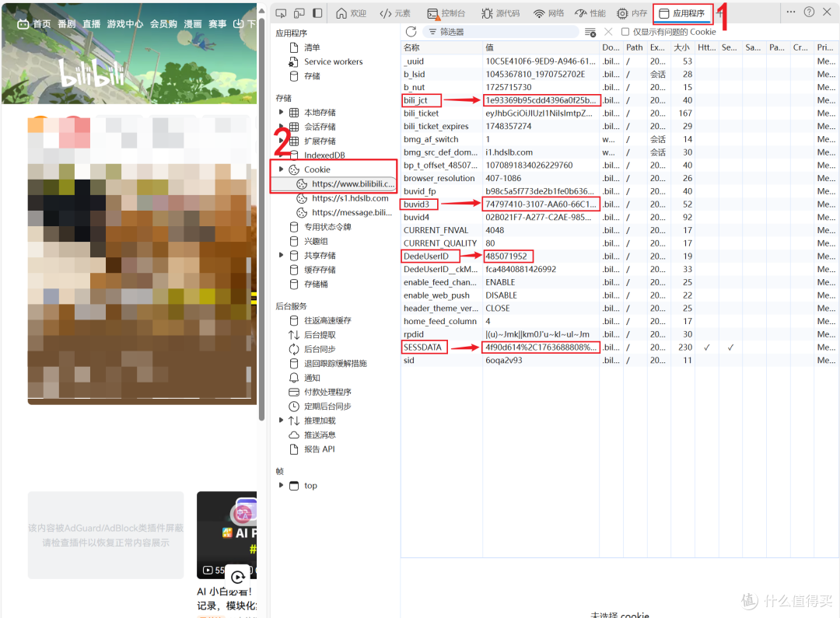Click 直播 link in bilibili nav
This screenshot has width=840, height=618.
pyautogui.click(x=92, y=24)
